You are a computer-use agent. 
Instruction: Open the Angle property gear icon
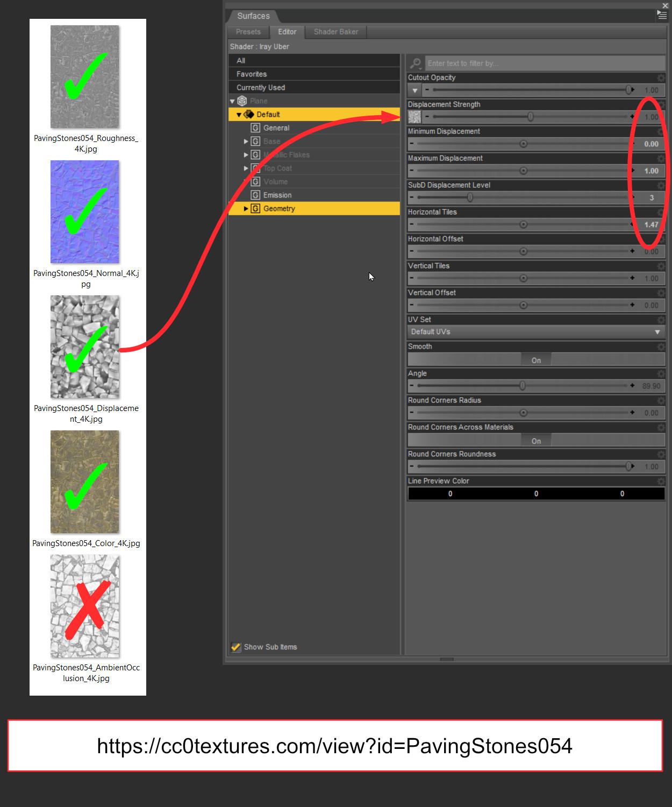click(661, 374)
